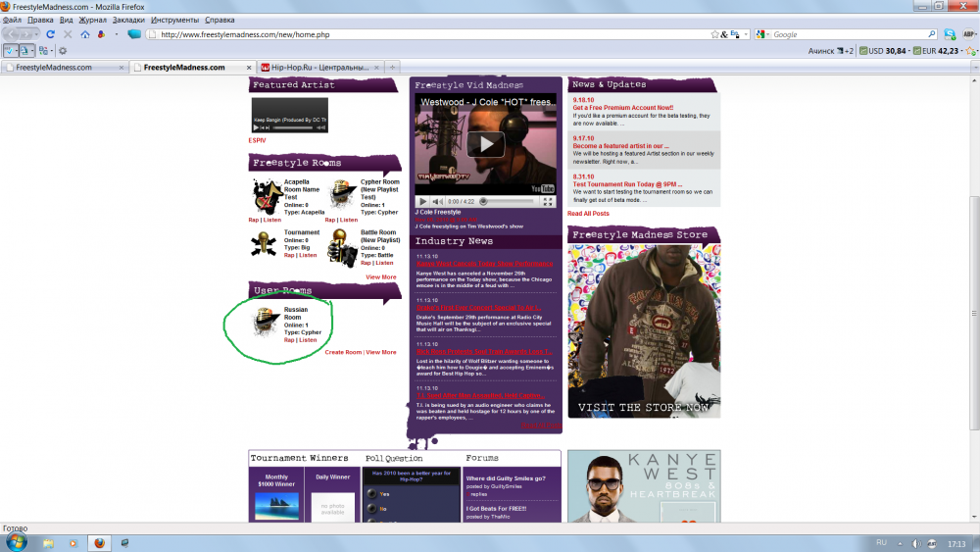Select the No poll option
This screenshot has width=980, height=552.
(x=371, y=508)
